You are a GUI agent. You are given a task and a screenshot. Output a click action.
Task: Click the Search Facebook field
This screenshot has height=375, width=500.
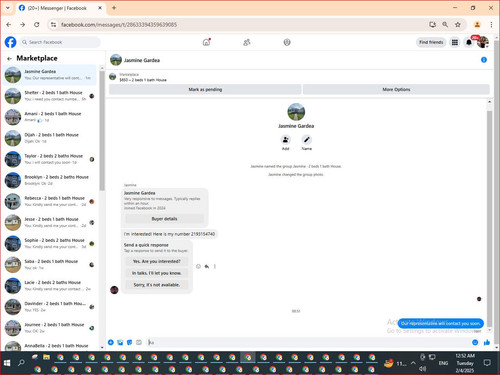click(60, 42)
